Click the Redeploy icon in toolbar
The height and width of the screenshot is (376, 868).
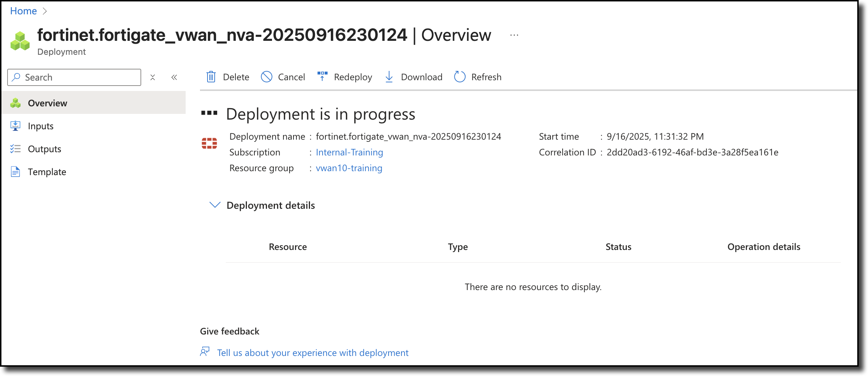coord(322,76)
